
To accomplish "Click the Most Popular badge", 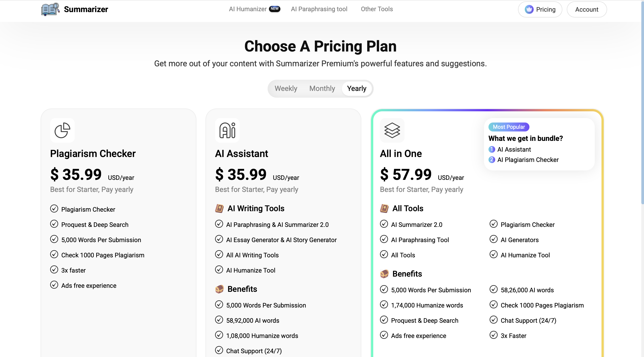I will pyautogui.click(x=508, y=127).
